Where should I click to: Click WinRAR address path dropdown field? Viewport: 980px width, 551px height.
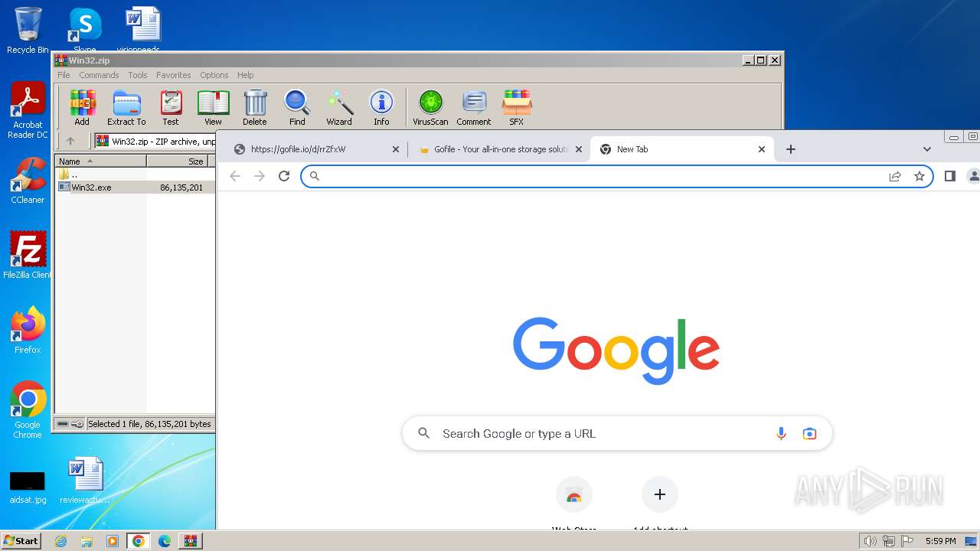pyautogui.click(x=155, y=141)
